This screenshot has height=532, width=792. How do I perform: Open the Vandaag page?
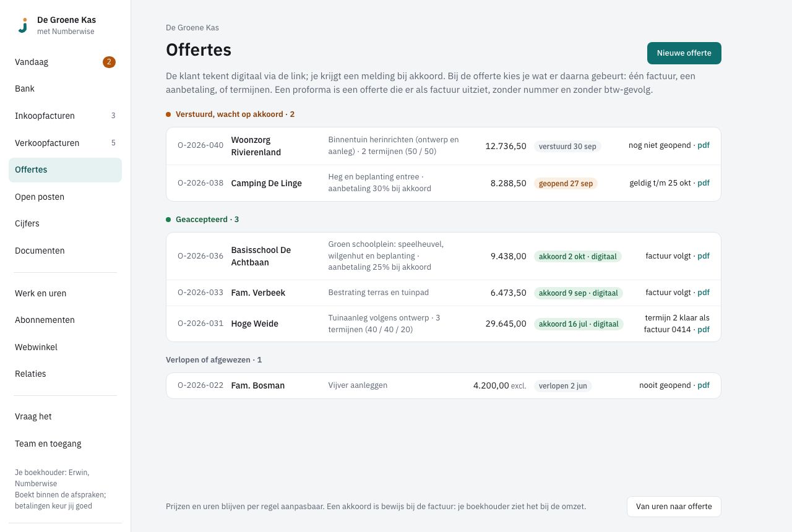(65, 62)
